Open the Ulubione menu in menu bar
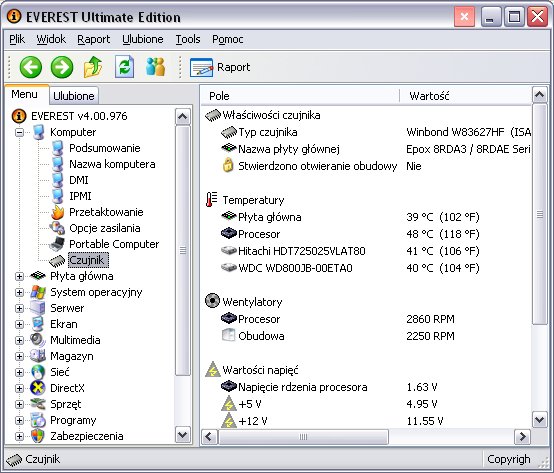 (x=143, y=39)
